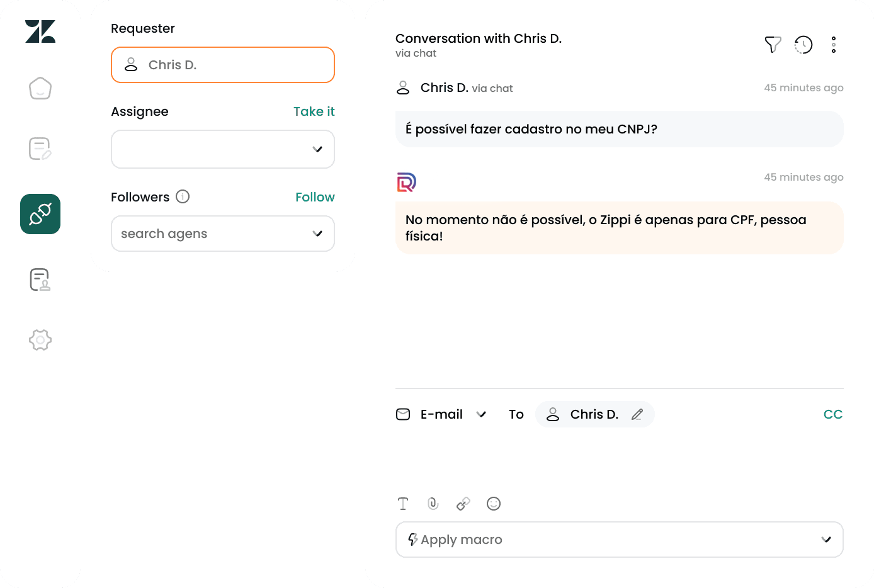
Task: Click the Take it link
Action: 314,111
